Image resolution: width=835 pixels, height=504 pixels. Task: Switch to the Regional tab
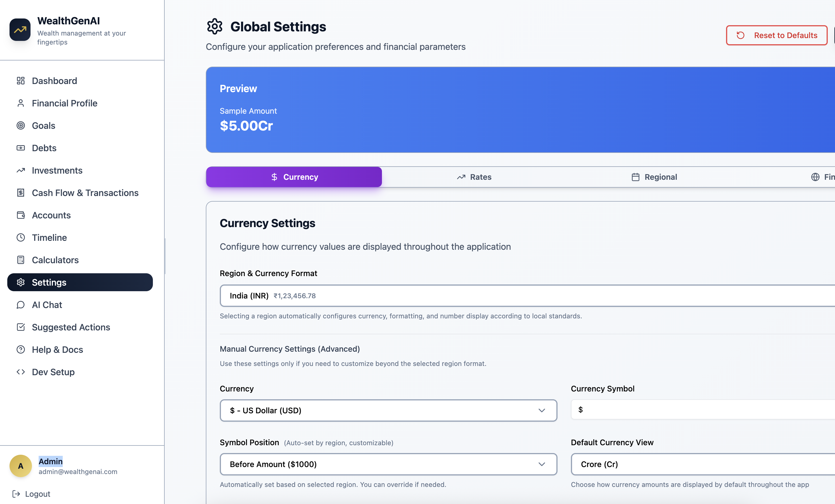pos(654,177)
